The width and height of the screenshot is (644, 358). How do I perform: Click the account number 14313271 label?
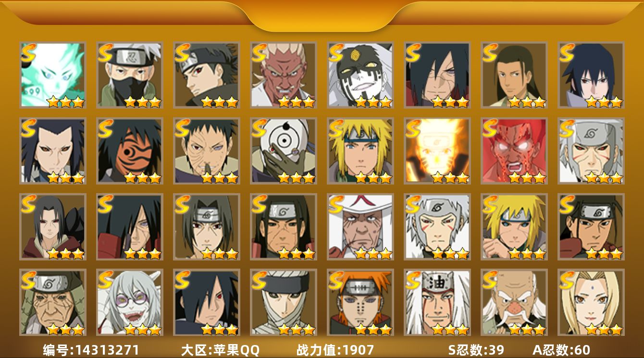pos(91,350)
